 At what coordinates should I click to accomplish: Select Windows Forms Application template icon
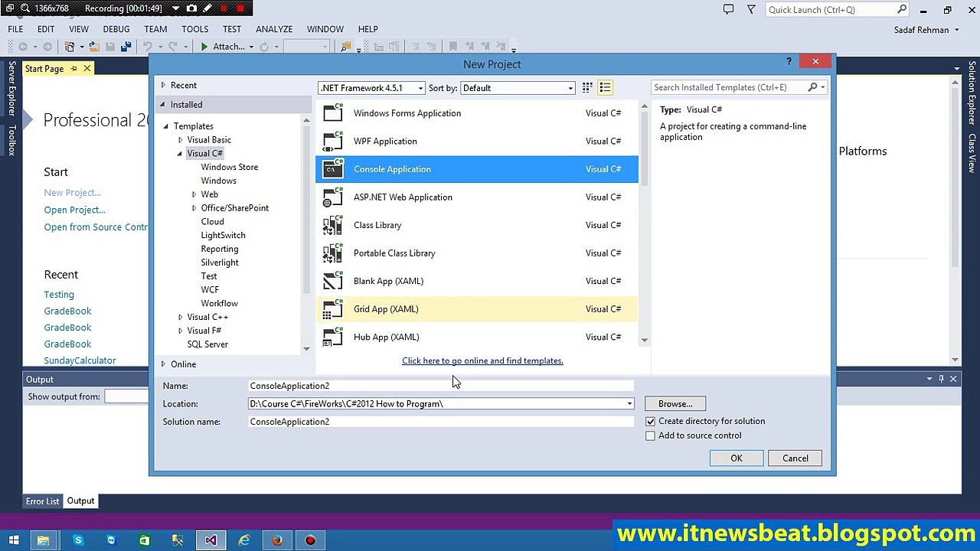point(333,113)
